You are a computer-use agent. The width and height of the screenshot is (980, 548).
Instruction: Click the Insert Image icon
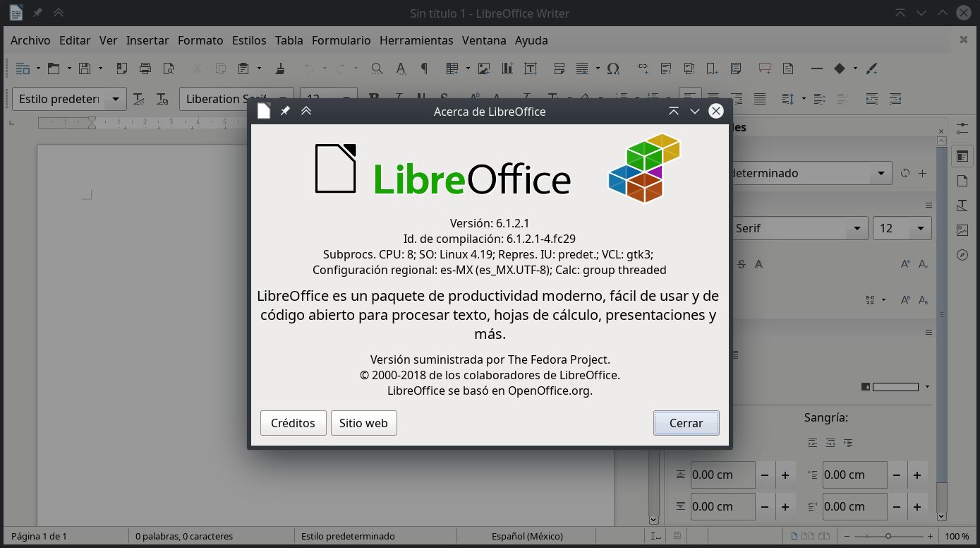tap(484, 68)
